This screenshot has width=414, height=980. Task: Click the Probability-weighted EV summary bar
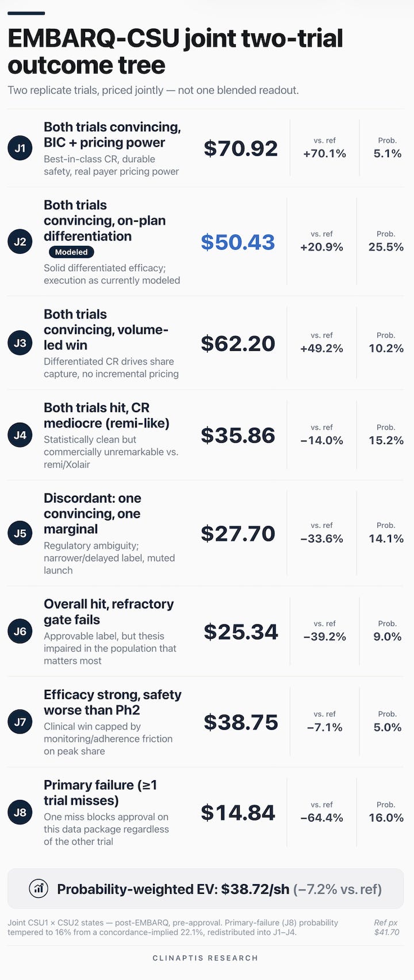[206, 889]
